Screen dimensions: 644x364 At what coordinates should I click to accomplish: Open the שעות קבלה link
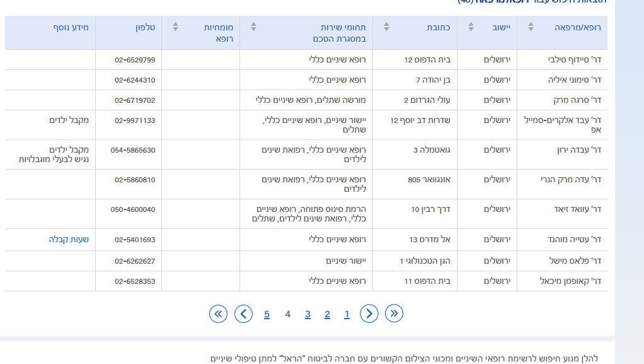(69, 240)
